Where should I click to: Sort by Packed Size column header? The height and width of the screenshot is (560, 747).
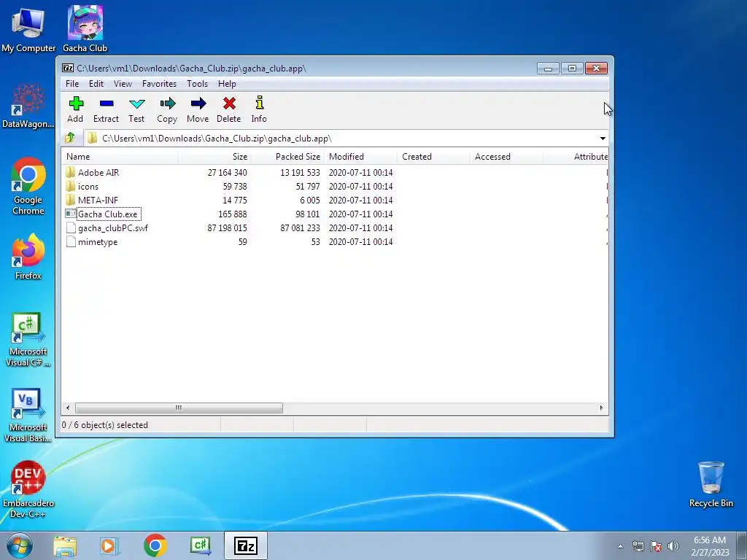(287, 157)
